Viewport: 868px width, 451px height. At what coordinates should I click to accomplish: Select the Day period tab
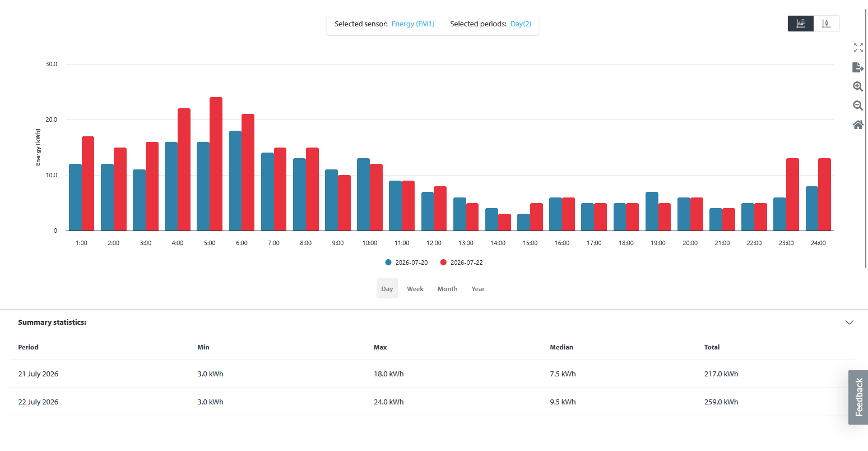coord(387,289)
